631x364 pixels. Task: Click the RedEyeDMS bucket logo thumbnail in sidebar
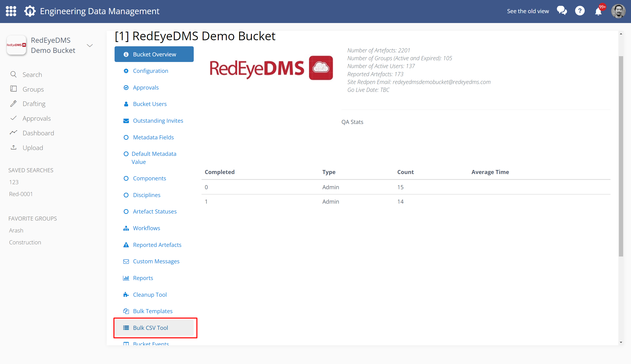[16, 45]
